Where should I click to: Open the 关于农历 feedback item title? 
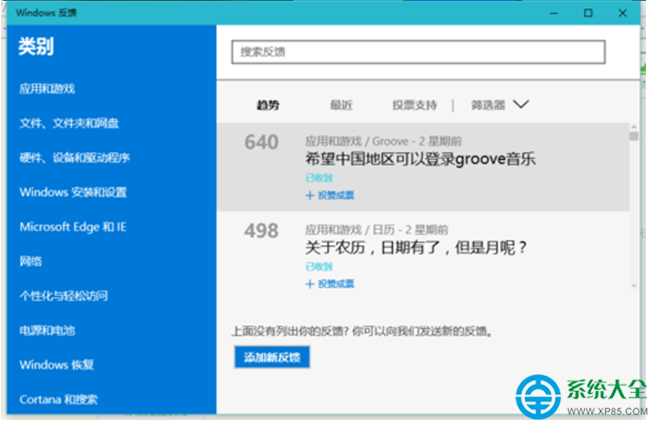(416, 248)
